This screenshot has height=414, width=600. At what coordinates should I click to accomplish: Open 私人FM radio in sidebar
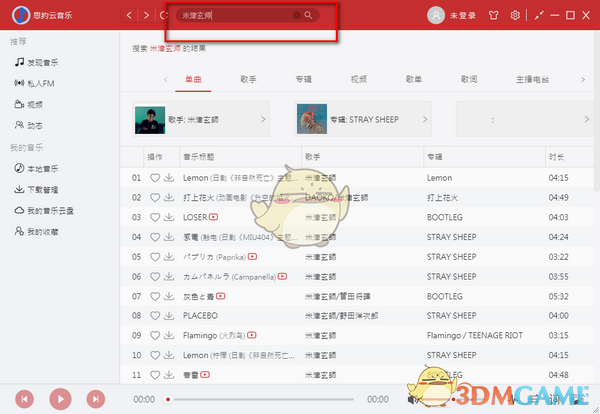pyautogui.click(x=37, y=83)
